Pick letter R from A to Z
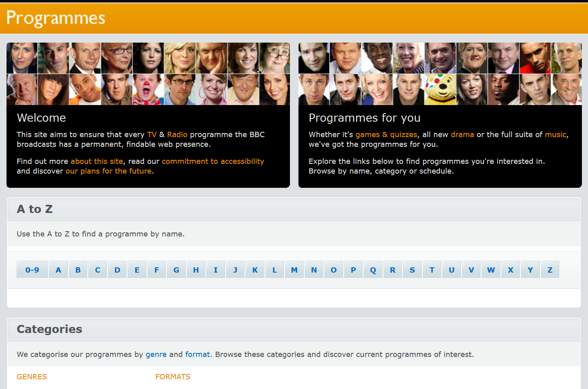This screenshot has height=389, width=588. (393, 270)
